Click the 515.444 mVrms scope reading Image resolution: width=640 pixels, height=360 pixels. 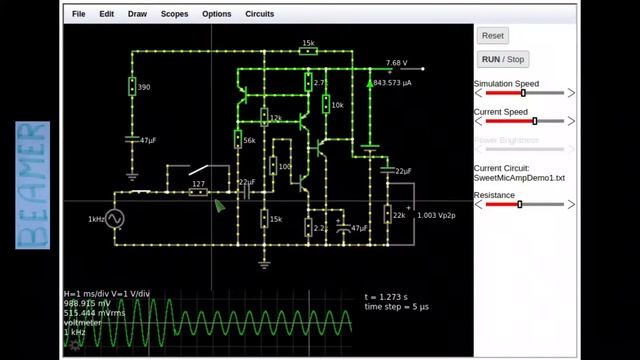[94, 313]
